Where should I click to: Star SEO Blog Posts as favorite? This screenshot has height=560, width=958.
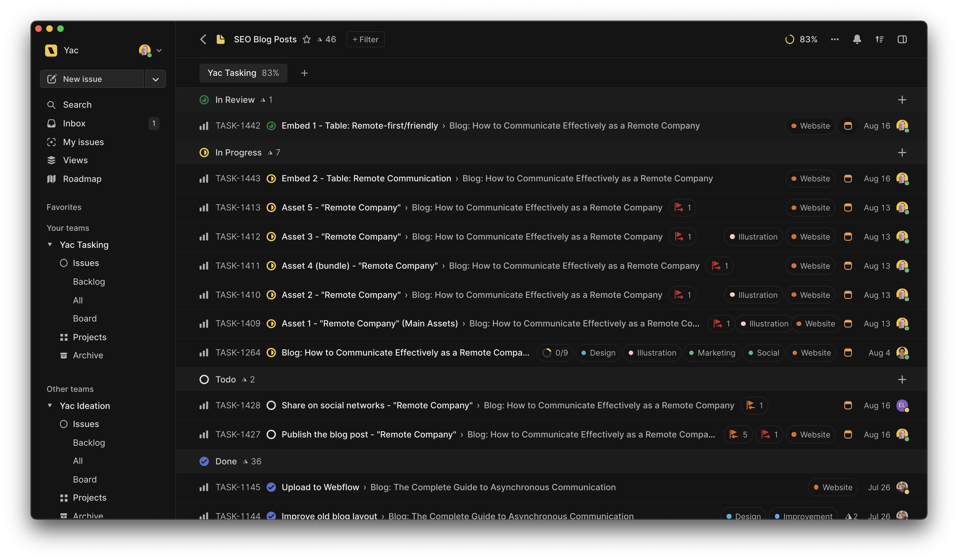[307, 40]
